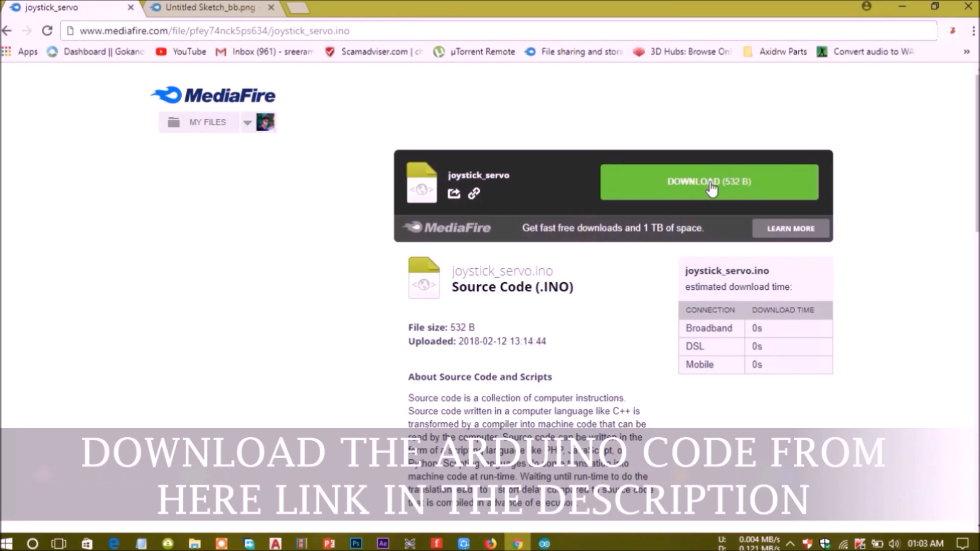980x551 pixels.
Task: Open the LEARN MORE link
Action: pos(790,228)
